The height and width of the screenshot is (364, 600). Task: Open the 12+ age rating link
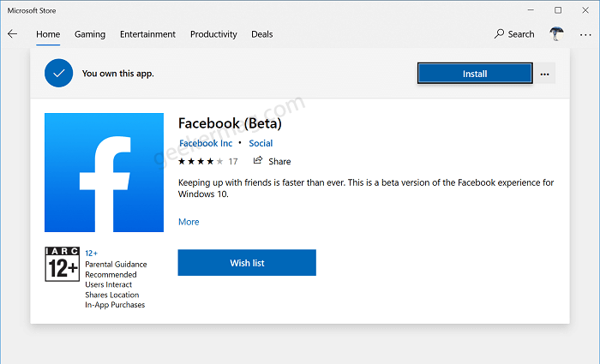[91, 254]
